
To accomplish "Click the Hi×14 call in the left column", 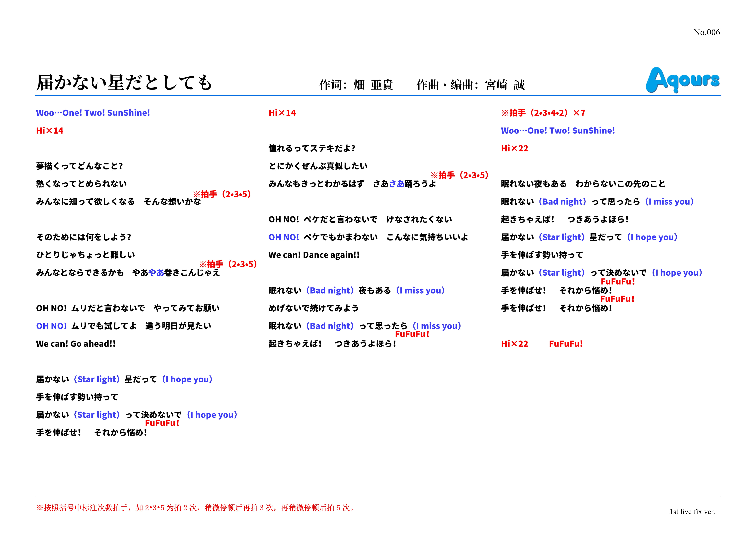I will coord(50,131).
